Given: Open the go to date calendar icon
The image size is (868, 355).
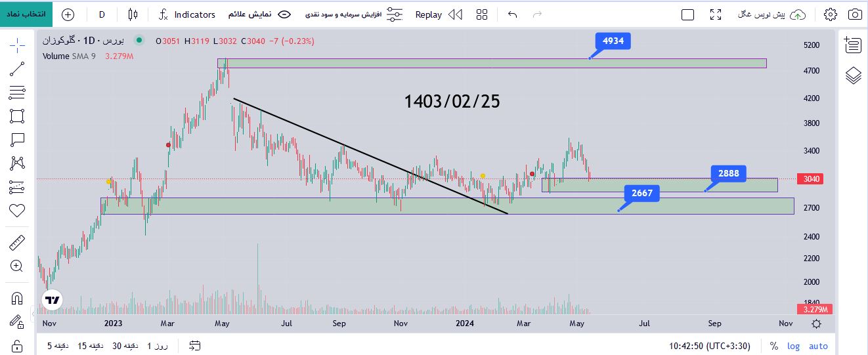Looking at the screenshot, I should point(194,345).
